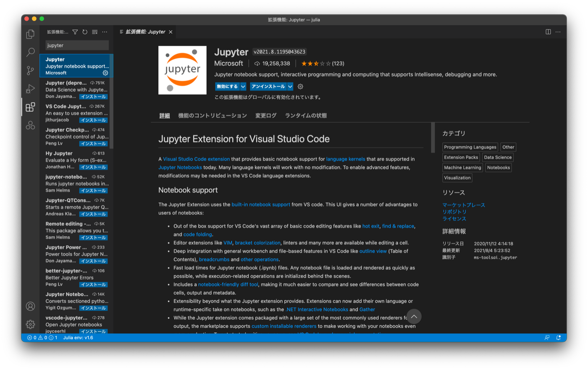Open the Run and Debug view

(30, 88)
